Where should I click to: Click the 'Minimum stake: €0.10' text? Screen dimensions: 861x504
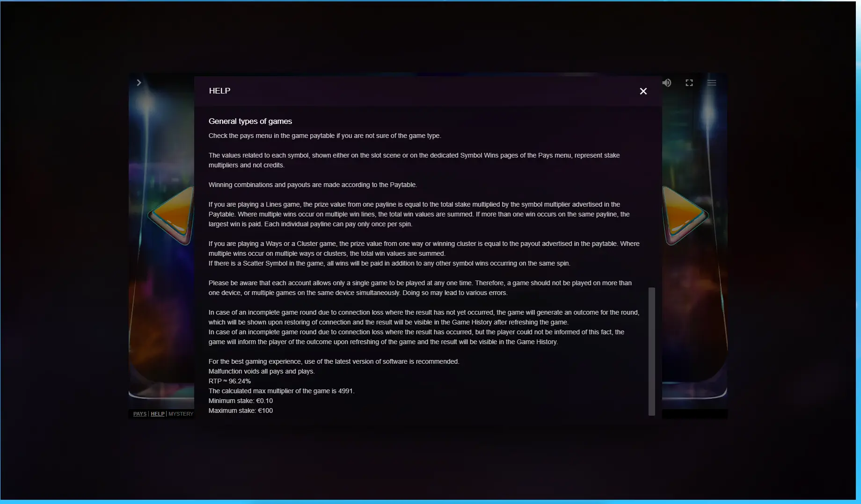coord(241,401)
